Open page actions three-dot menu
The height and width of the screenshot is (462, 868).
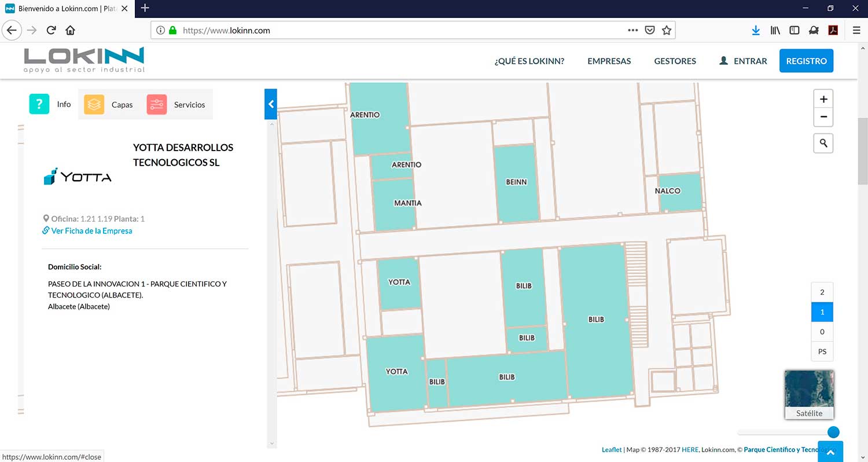point(633,30)
